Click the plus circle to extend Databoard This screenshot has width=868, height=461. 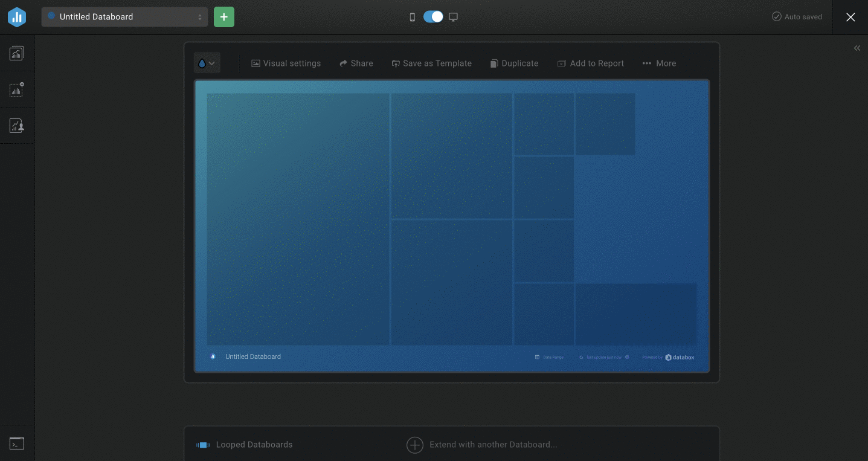415,445
